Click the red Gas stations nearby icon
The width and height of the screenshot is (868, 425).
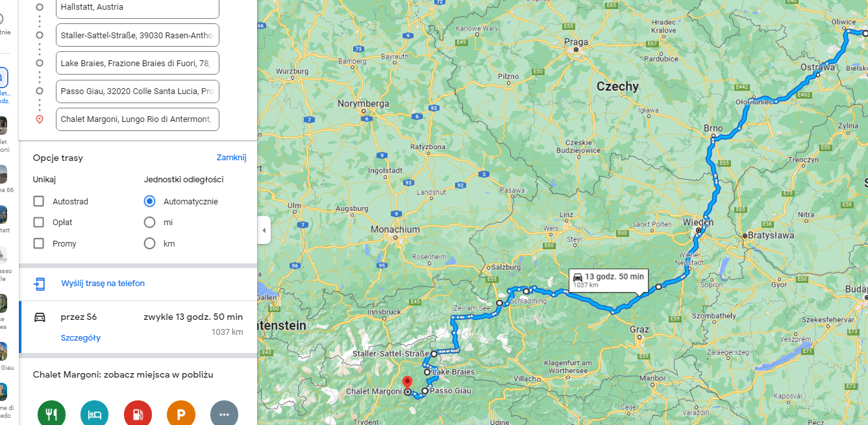[x=138, y=413]
